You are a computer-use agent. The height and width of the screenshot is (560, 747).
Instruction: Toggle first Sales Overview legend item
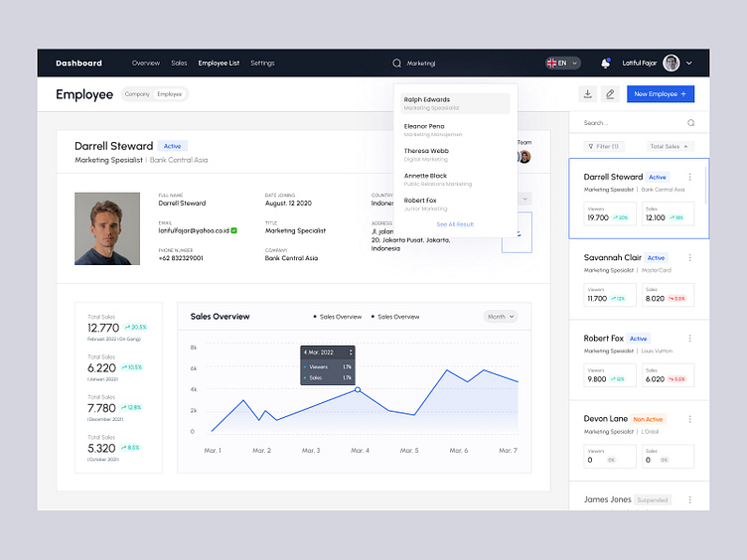tap(338, 317)
